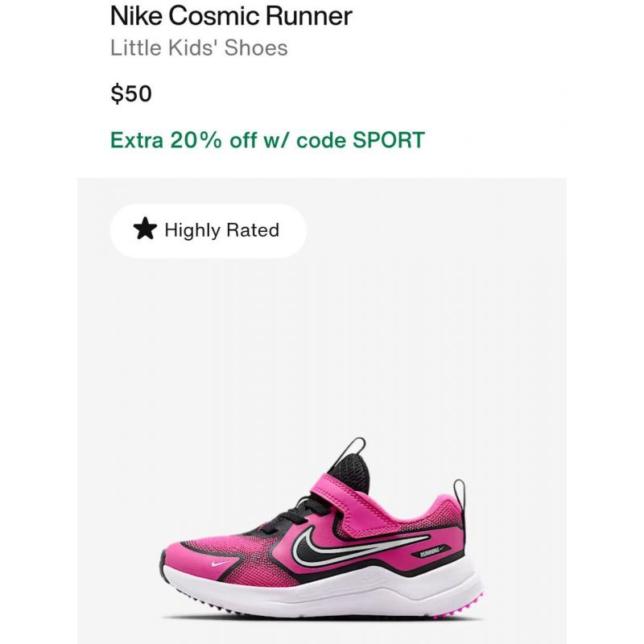Tap the RUNNING tag near the heel
Viewport: 644px width, 644px height.
coord(431,553)
